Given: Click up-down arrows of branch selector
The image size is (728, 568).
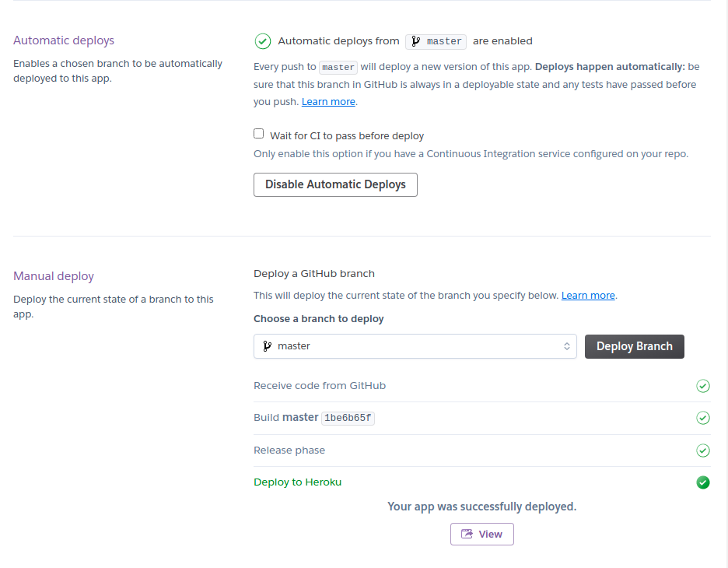Looking at the screenshot, I should coord(567,346).
